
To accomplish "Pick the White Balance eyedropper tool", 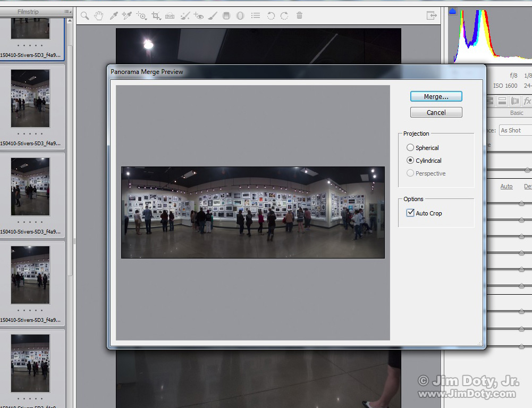I will click(x=113, y=15).
